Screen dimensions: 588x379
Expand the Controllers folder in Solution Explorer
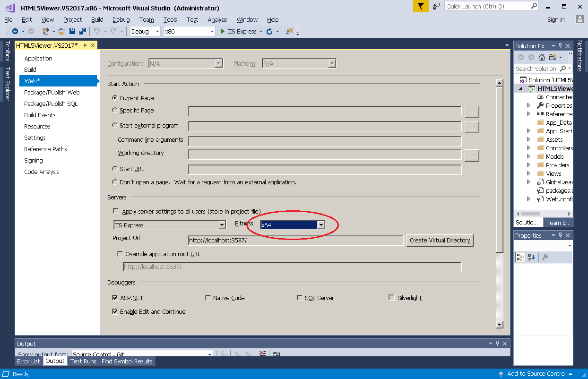tap(529, 148)
